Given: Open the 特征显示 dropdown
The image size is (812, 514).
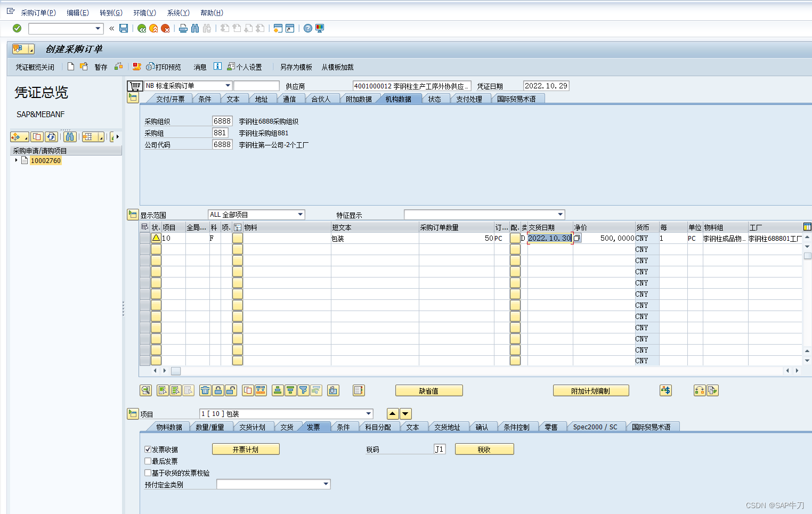Looking at the screenshot, I should click(561, 215).
